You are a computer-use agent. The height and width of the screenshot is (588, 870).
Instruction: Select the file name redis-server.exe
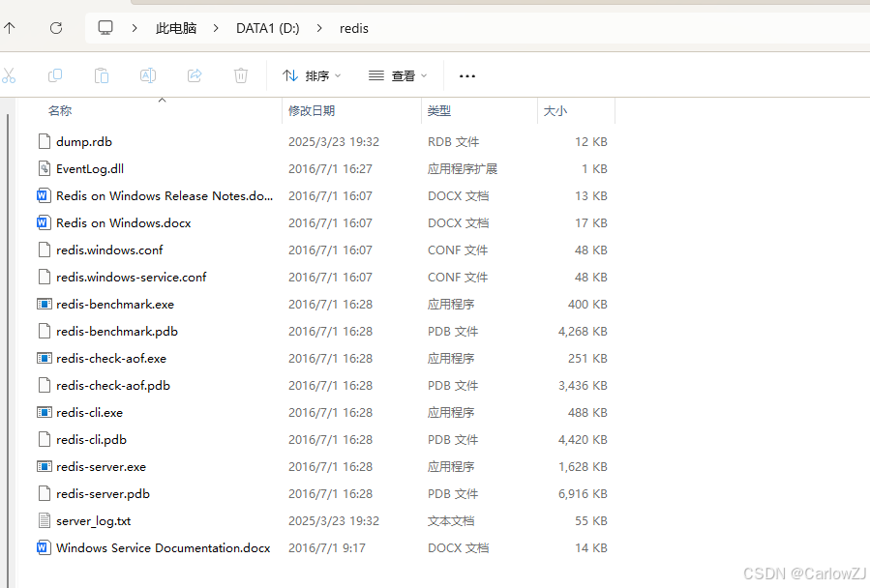(101, 467)
